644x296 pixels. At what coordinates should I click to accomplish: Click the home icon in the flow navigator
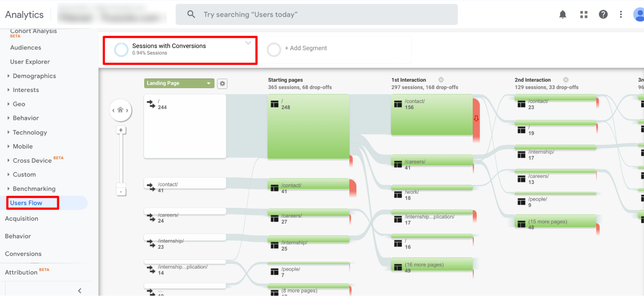point(121,110)
